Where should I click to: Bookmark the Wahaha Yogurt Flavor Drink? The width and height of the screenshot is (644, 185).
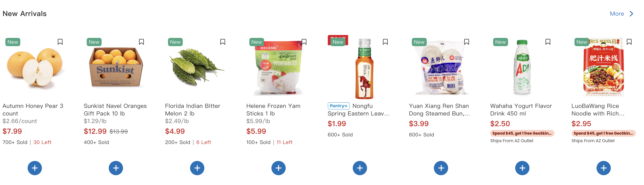(548, 42)
